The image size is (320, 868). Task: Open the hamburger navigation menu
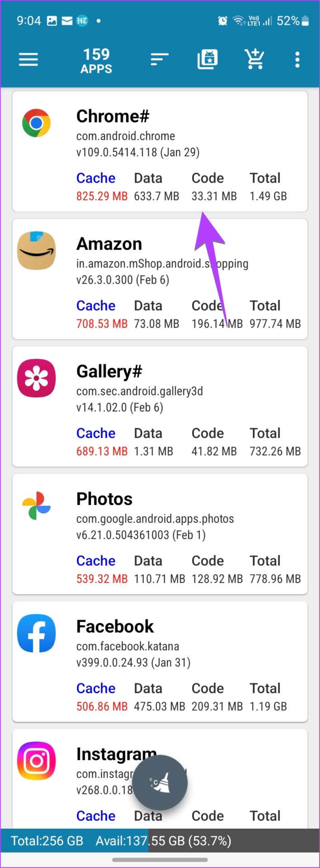tap(28, 59)
